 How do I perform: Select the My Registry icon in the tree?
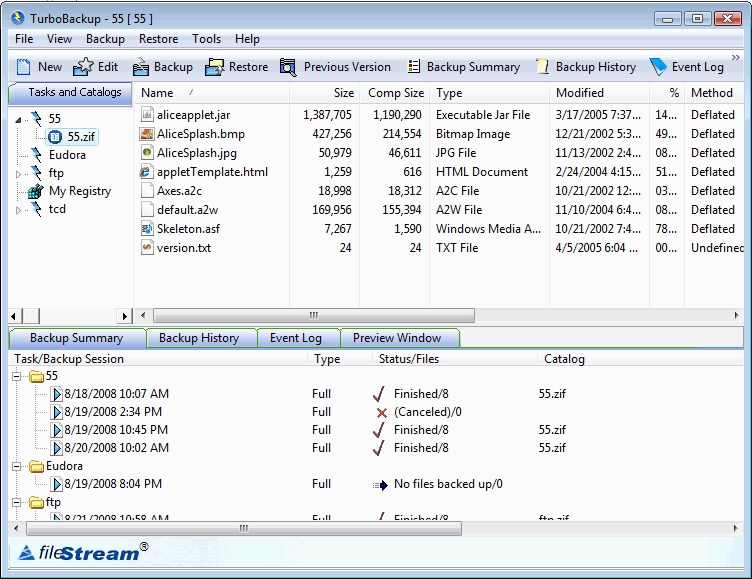(x=35, y=191)
